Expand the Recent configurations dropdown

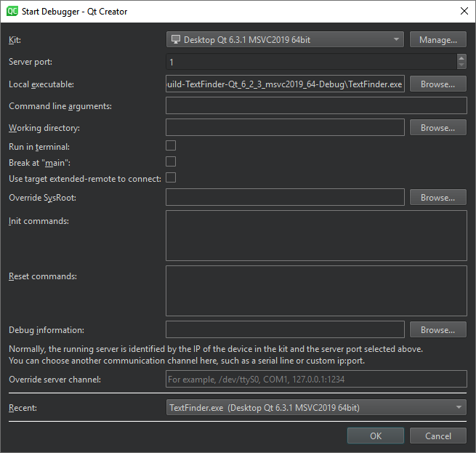click(x=316, y=408)
